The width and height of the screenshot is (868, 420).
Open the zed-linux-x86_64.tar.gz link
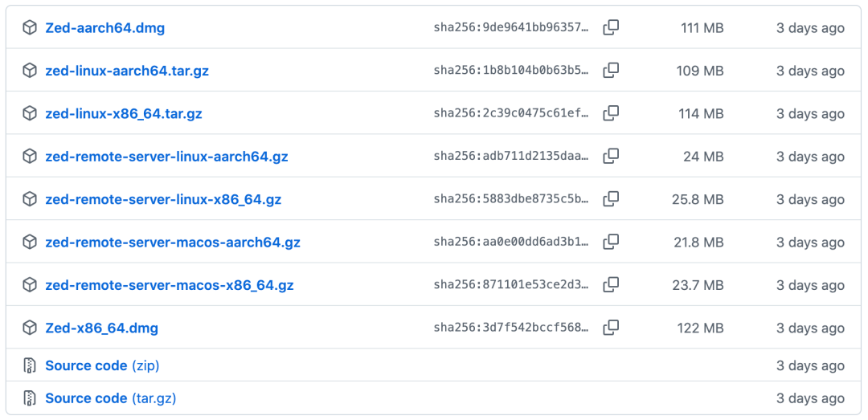coord(124,113)
